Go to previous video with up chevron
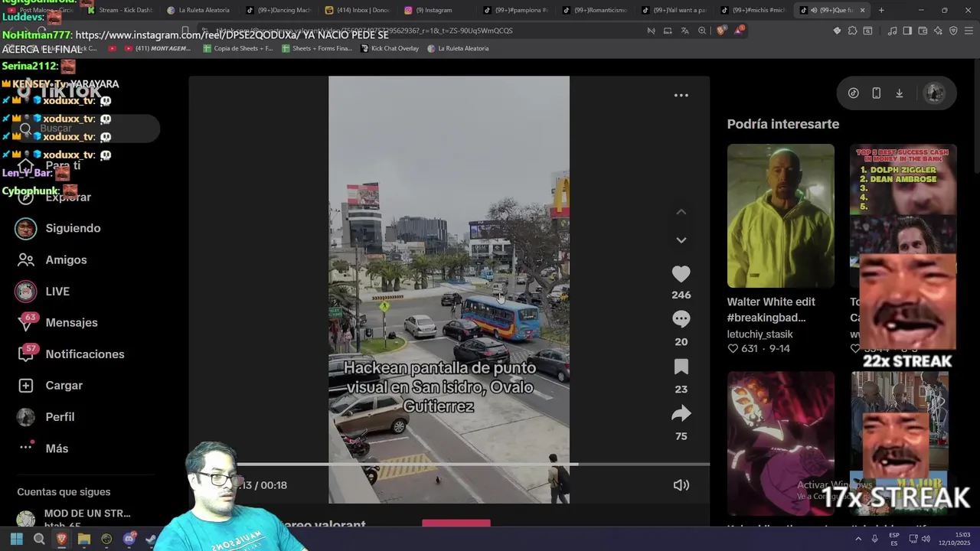This screenshot has width=980, height=551. point(681,212)
